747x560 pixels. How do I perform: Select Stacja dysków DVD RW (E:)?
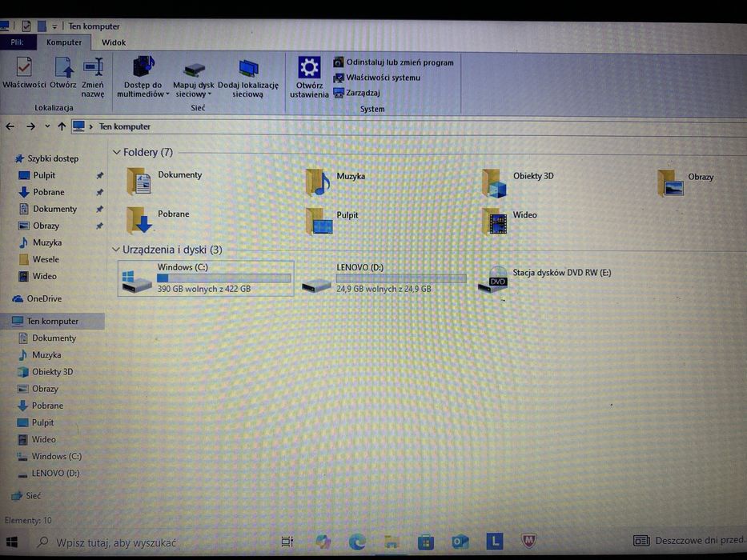coord(544,281)
